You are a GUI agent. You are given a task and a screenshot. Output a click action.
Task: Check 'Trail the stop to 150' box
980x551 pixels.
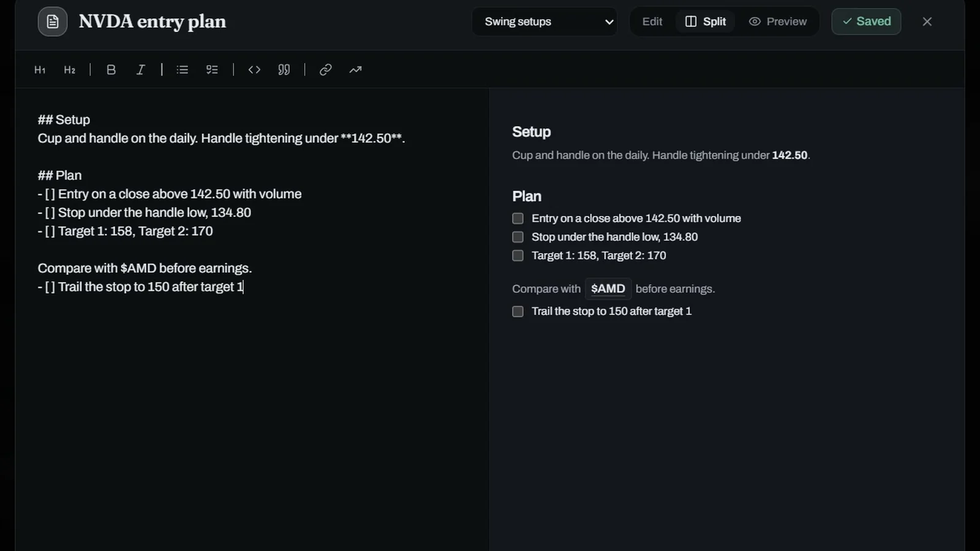point(518,312)
